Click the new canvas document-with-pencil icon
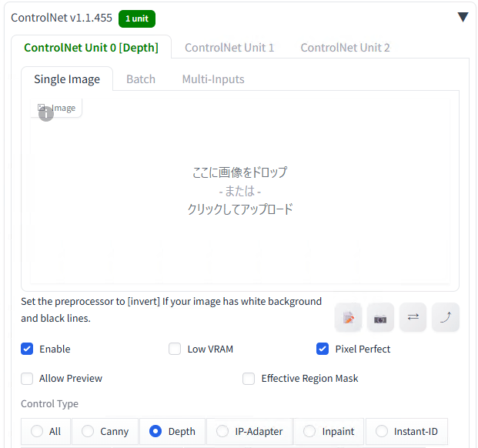The width and height of the screenshot is (478, 448). (348, 317)
